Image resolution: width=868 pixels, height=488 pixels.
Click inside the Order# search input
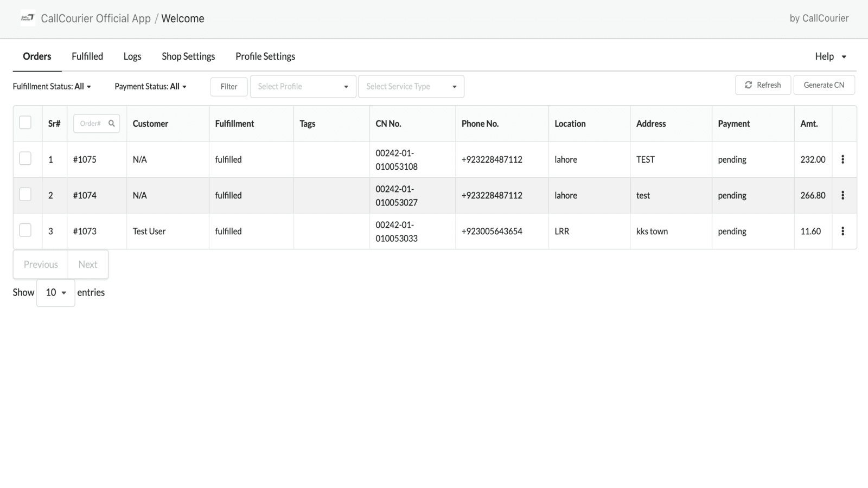[x=92, y=123]
